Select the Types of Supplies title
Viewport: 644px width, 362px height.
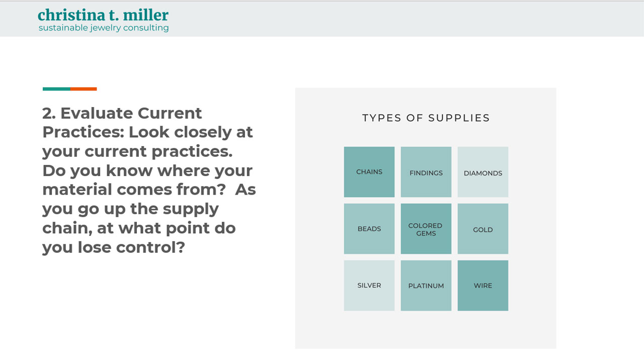[x=426, y=118]
